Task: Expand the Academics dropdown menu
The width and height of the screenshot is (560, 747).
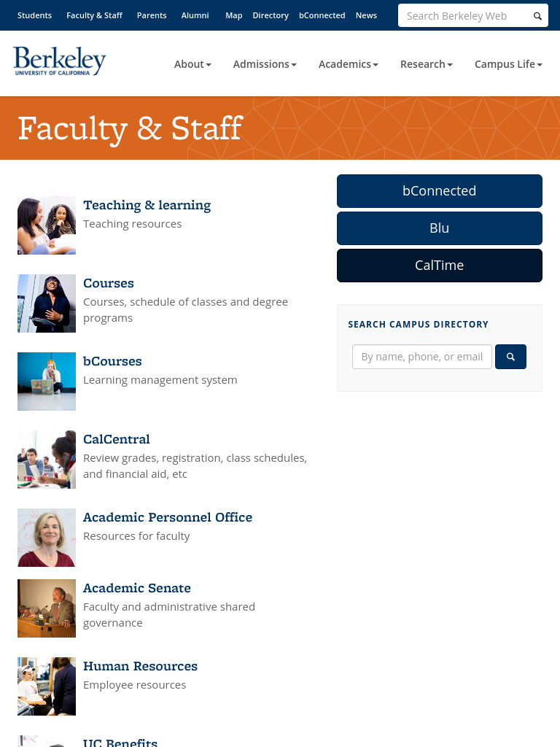Action: coord(348,64)
